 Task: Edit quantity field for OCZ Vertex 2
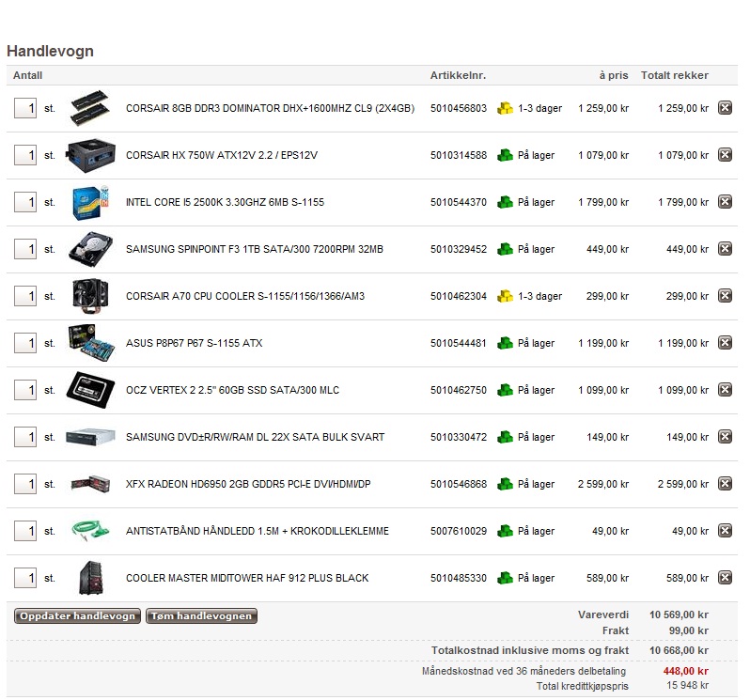pyautogui.click(x=25, y=390)
